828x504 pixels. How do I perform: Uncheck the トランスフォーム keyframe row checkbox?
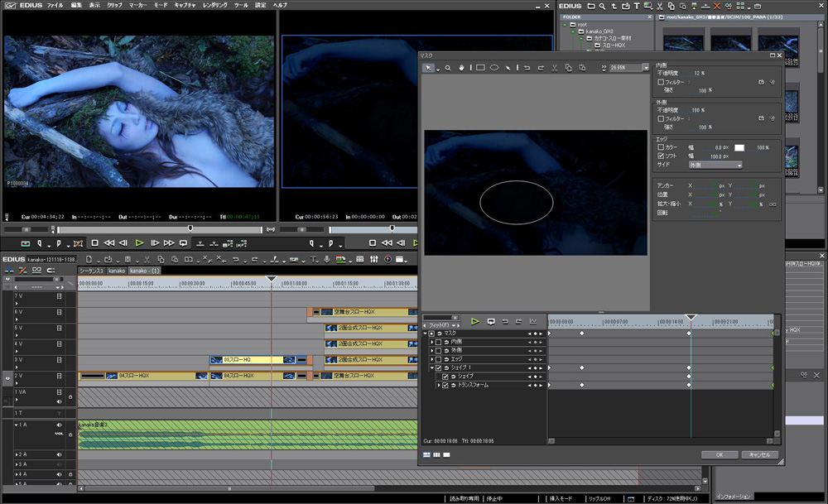pyautogui.click(x=445, y=386)
